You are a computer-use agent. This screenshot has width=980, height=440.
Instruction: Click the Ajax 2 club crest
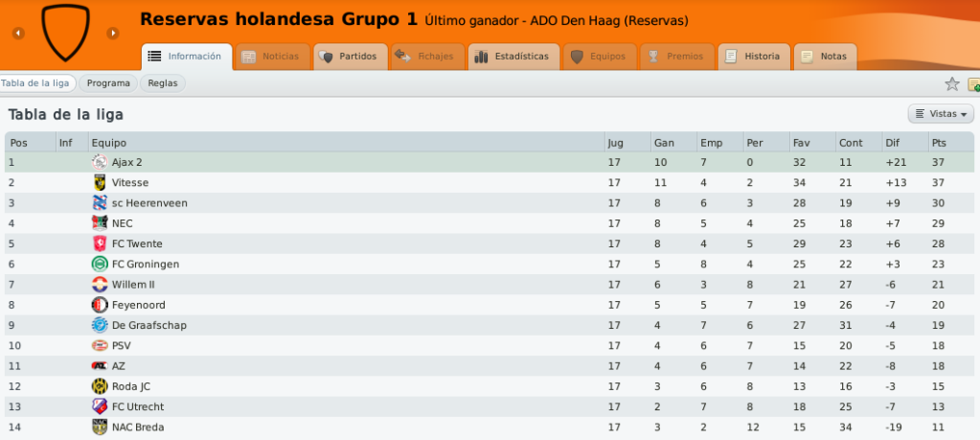[x=100, y=163]
